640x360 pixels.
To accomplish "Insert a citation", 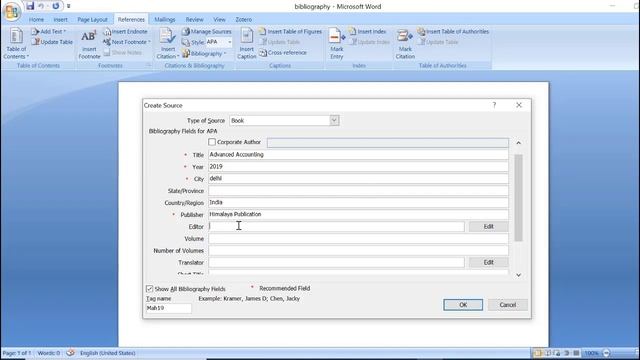I will point(168,44).
